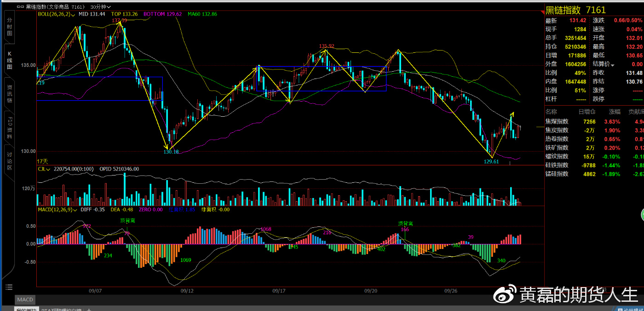The height and width of the screenshot is (311, 644).
Task: Click the 最高 value 132.20
Action: 634,47
